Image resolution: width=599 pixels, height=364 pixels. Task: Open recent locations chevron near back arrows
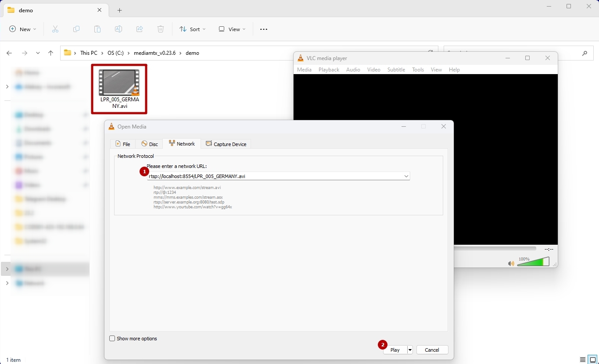pos(38,53)
